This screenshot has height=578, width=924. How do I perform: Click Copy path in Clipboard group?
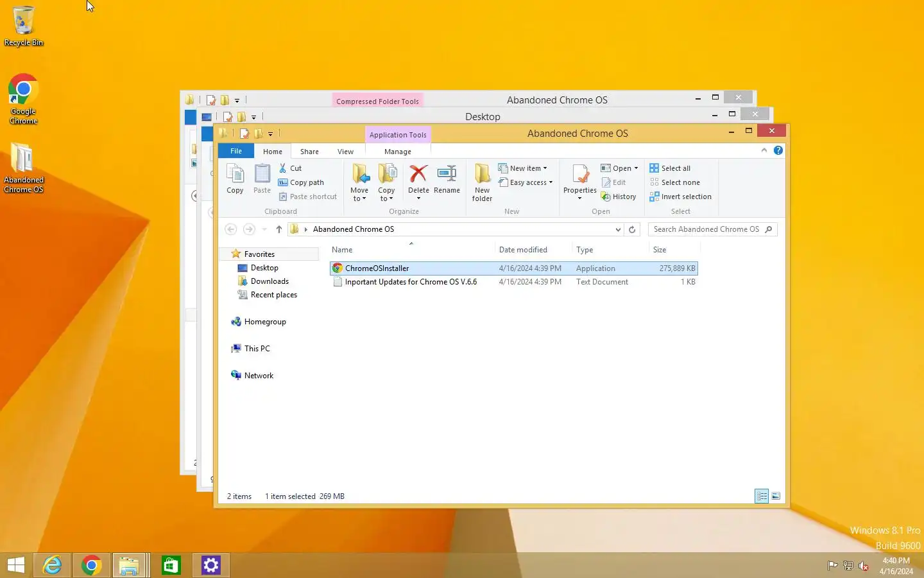[x=301, y=182]
